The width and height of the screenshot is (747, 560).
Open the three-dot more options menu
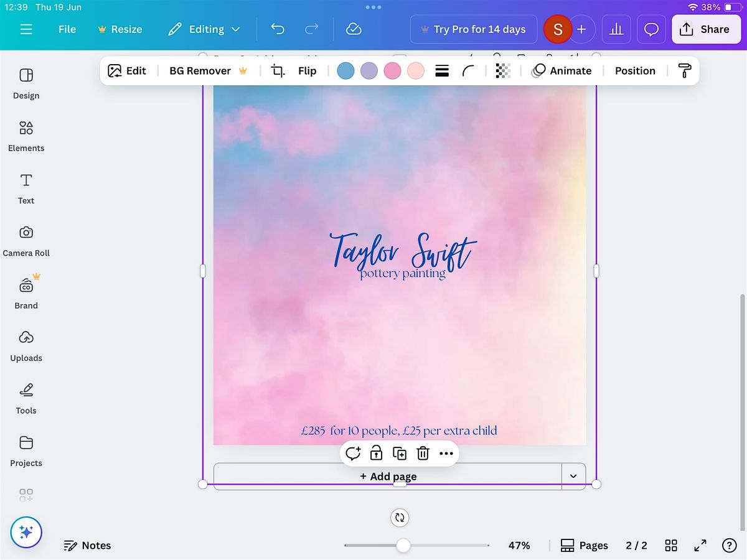(x=446, y=454)
